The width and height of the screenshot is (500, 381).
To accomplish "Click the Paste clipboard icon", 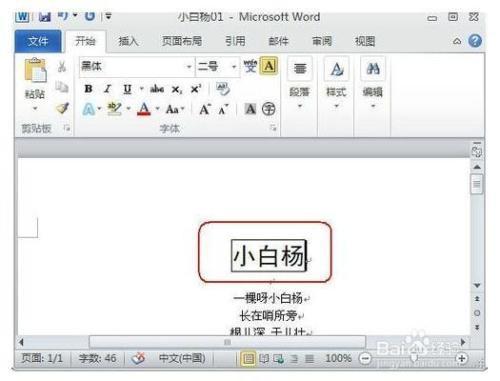I will [35, 70].
